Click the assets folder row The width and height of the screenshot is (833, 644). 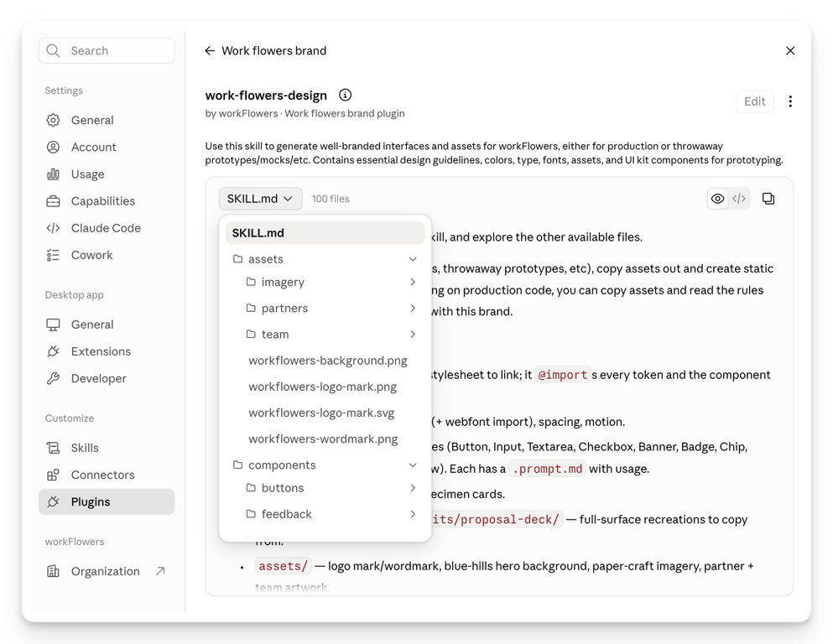pos(325,259)
